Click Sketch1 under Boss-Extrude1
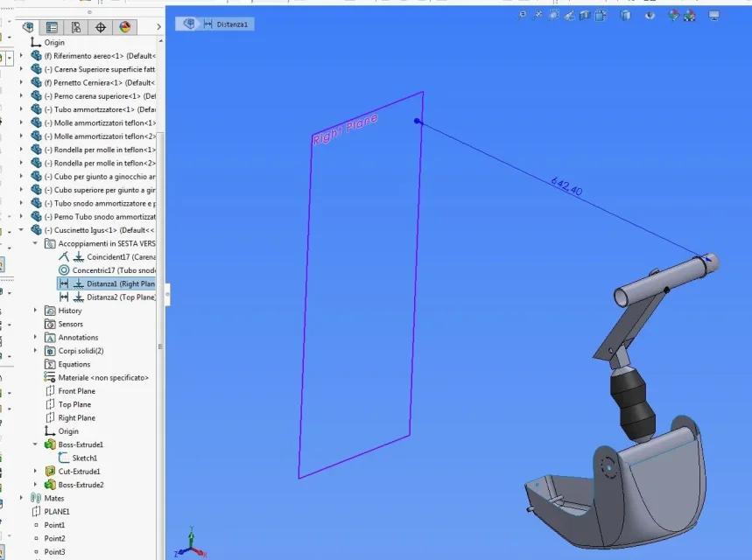 pyautogui.click(x=84, y=458)
